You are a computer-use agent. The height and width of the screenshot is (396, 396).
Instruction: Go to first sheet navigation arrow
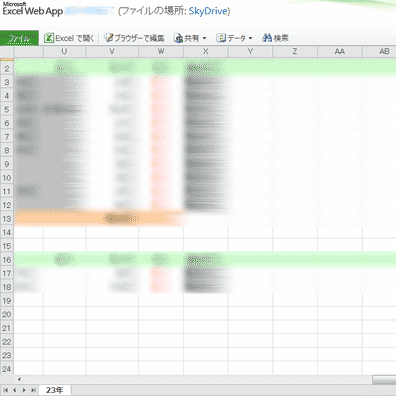click(x=6, y=390)
